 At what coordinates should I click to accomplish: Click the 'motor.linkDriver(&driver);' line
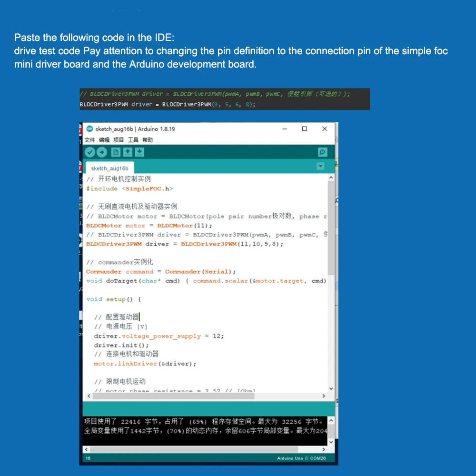[145, 364]
